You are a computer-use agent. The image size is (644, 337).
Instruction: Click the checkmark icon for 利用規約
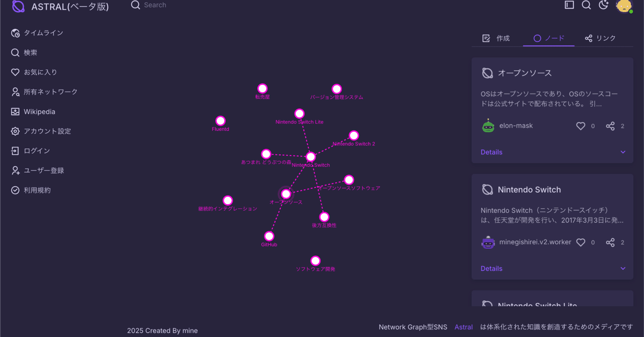[15, 190]
